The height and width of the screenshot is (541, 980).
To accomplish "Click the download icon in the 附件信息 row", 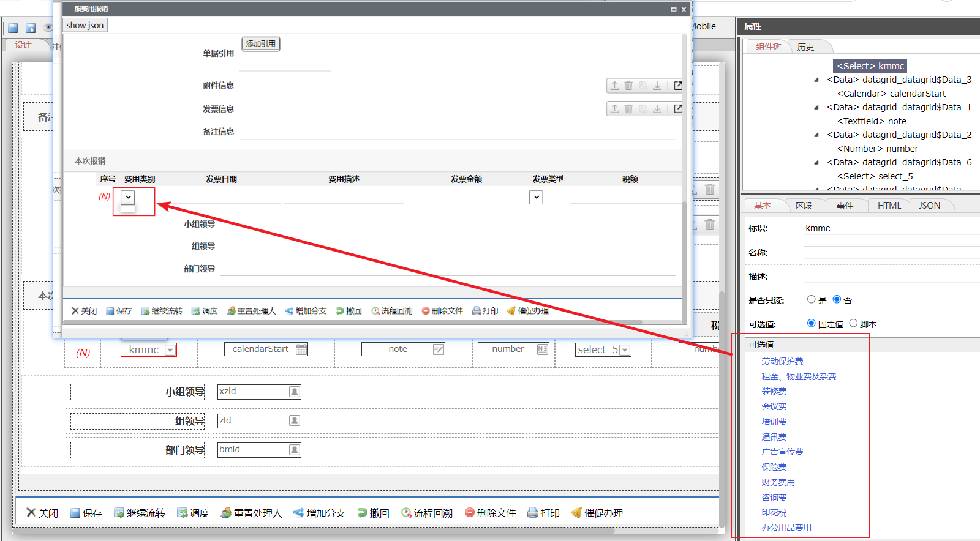I will (x=657, y=86).
